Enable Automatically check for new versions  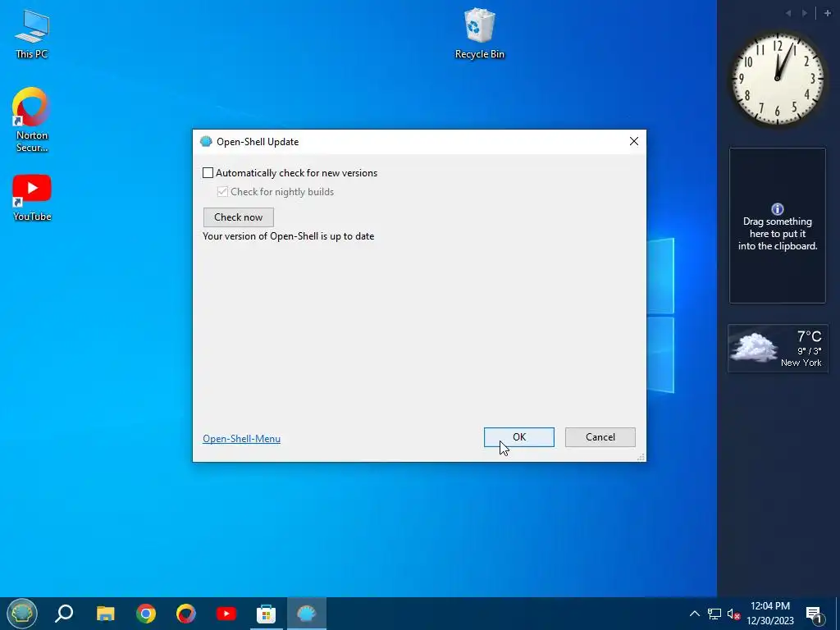pyautogui.click(x=208, y=173)
